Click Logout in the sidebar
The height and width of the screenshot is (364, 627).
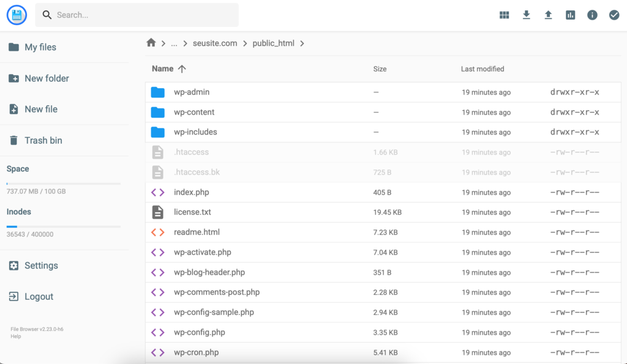(x=64, y=297)
